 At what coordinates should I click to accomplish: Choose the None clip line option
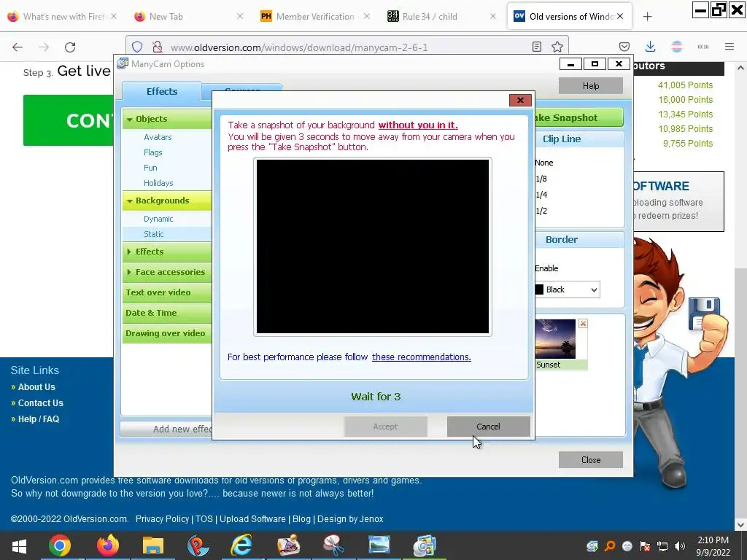(x=543, y=163)
